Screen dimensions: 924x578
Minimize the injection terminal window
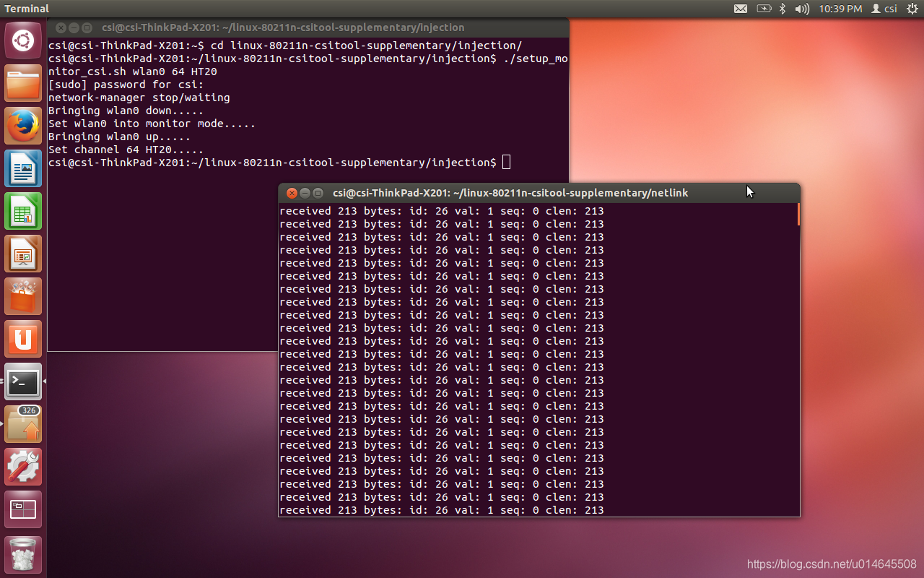tap(74, 27)
